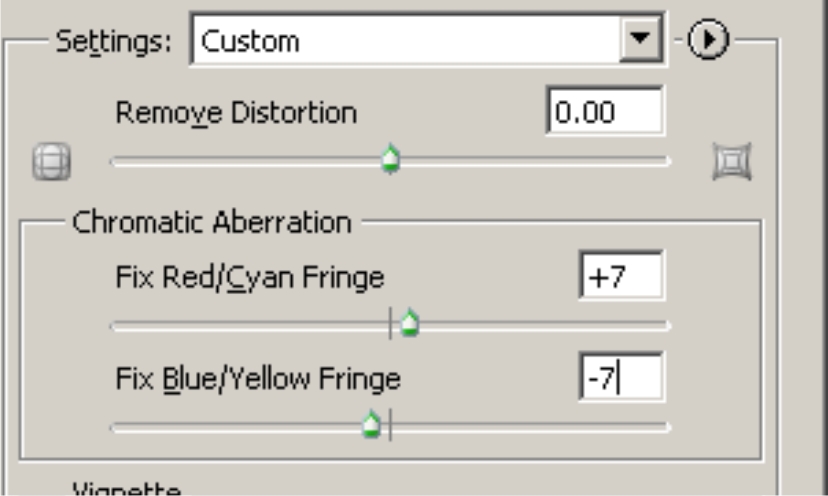Click the Red/Cyan slider center tick mark
Viewport: 828px width, 496px height.
pyautogui.click(x=391, y=323)
